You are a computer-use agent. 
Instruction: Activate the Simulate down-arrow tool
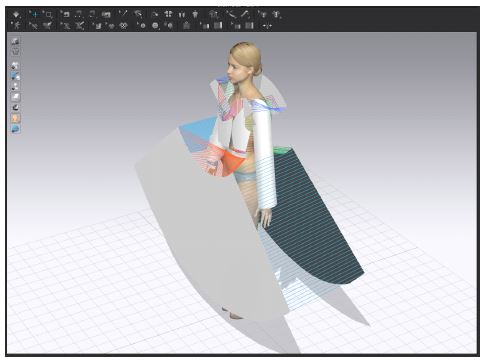[16, 14]
